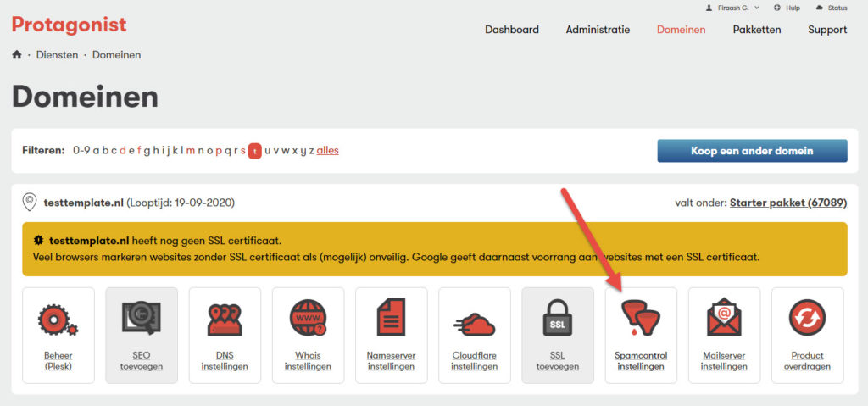
Task: Filter domains by letter 'm'
Action: [x=191, y=150]
